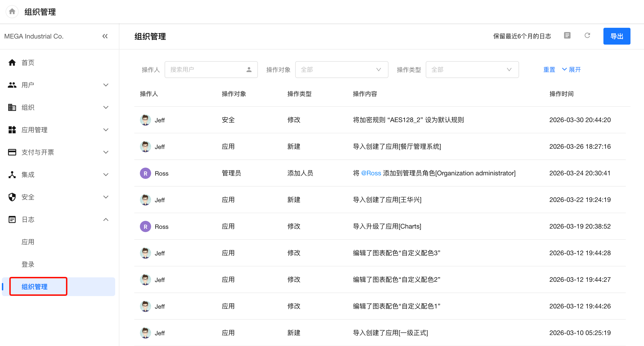The height and width of the screenshot is (346, 644).
Task: Click the user icon in search field
Action: point(249,70)
